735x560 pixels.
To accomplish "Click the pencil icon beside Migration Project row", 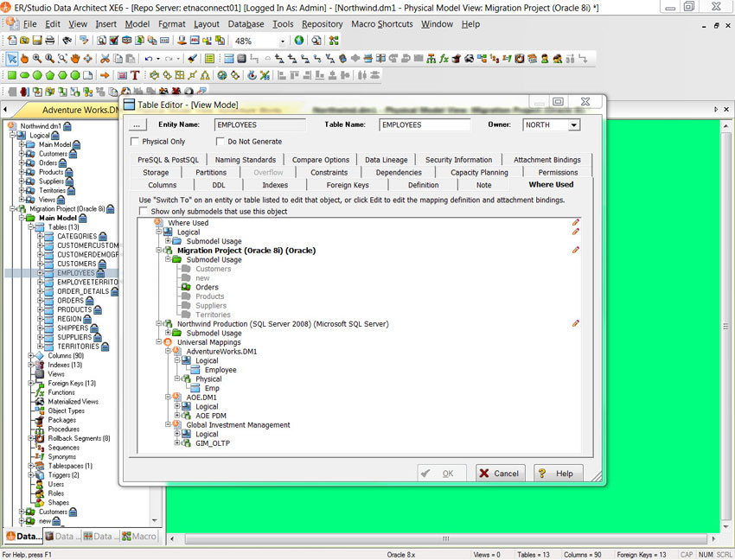I will [x=576, y=250].
